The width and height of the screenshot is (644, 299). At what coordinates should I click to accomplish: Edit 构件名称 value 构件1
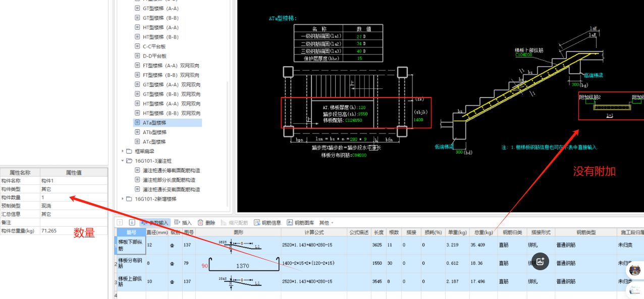[x=74, y=180]
